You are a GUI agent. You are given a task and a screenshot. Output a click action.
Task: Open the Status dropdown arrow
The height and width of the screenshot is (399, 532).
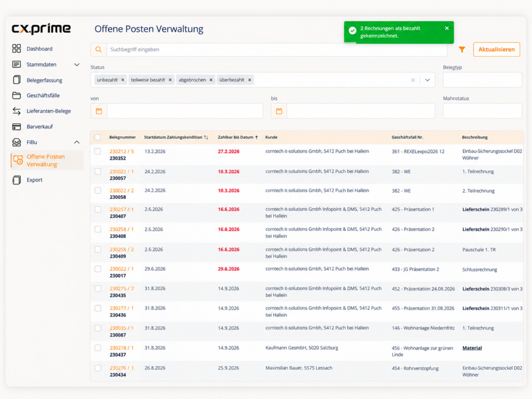click(x=428, y=80)
